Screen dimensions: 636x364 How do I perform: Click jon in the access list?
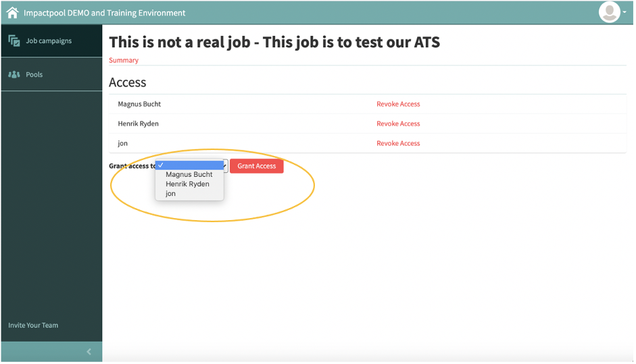pyautogui.click(x=122, y=143)
